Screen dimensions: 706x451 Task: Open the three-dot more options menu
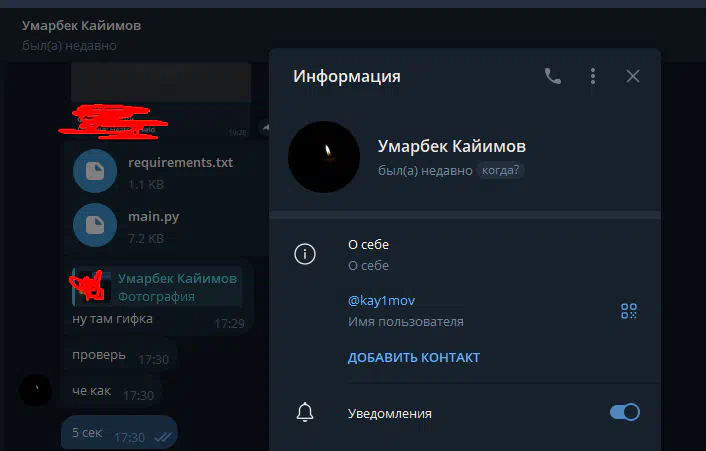[593, 77]
